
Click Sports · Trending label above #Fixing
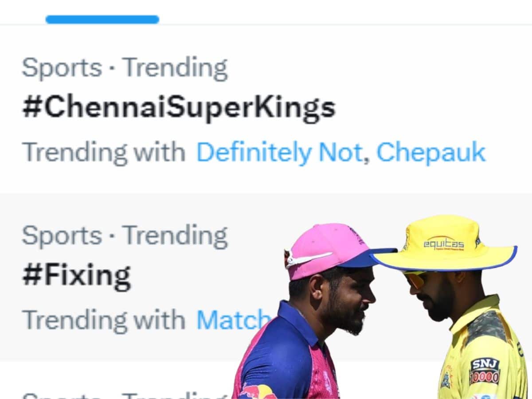click(x=125, y=235)
